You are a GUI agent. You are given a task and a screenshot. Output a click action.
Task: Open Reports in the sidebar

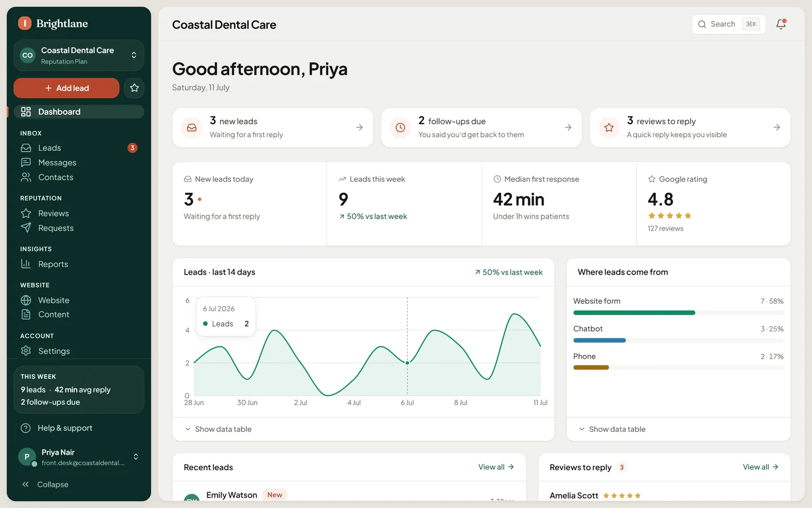79,264
